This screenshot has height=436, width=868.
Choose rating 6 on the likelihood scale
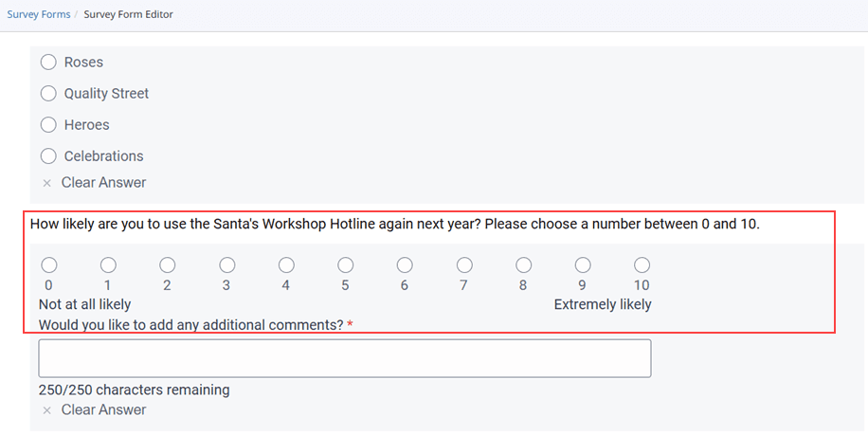(405, 264)
